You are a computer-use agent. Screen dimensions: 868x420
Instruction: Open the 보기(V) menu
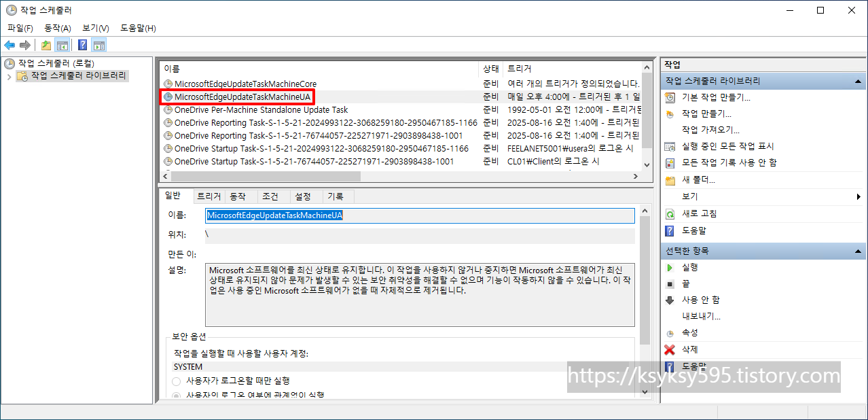point(96,28)
